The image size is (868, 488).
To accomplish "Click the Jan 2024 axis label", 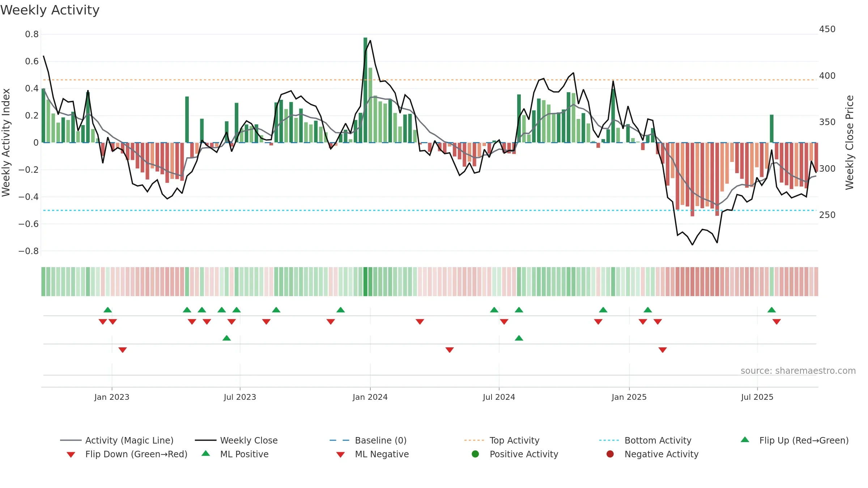I will (370, 397).
